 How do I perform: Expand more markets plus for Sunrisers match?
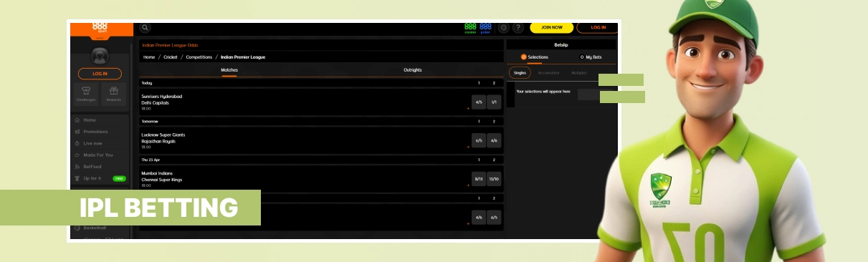tap(467, 109)
